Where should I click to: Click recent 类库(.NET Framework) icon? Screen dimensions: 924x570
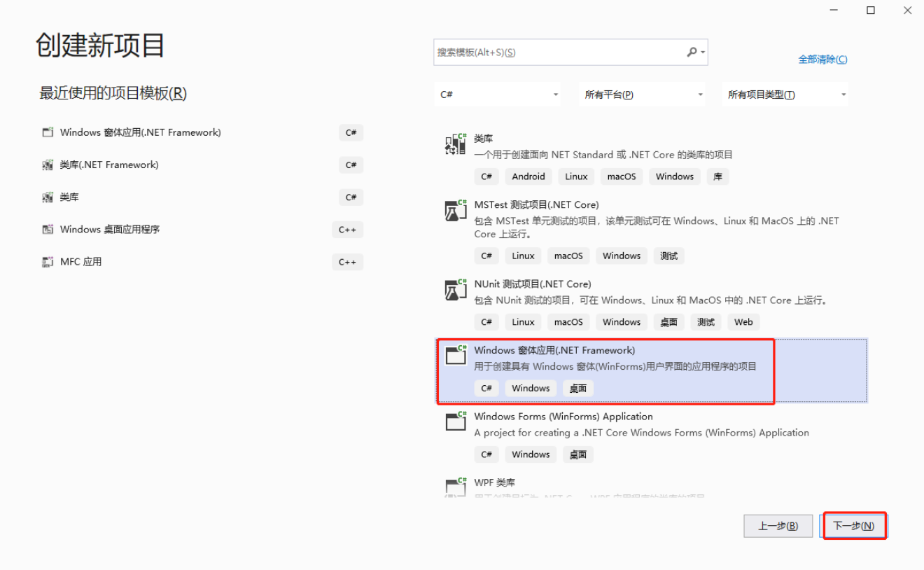(48, 165)
